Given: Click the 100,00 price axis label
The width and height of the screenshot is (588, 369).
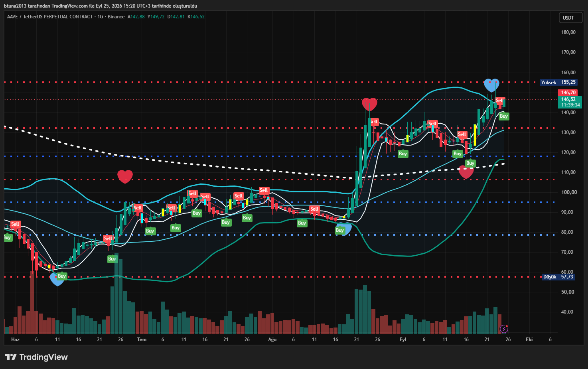Looking at the screenshot, I should (569, 192).
